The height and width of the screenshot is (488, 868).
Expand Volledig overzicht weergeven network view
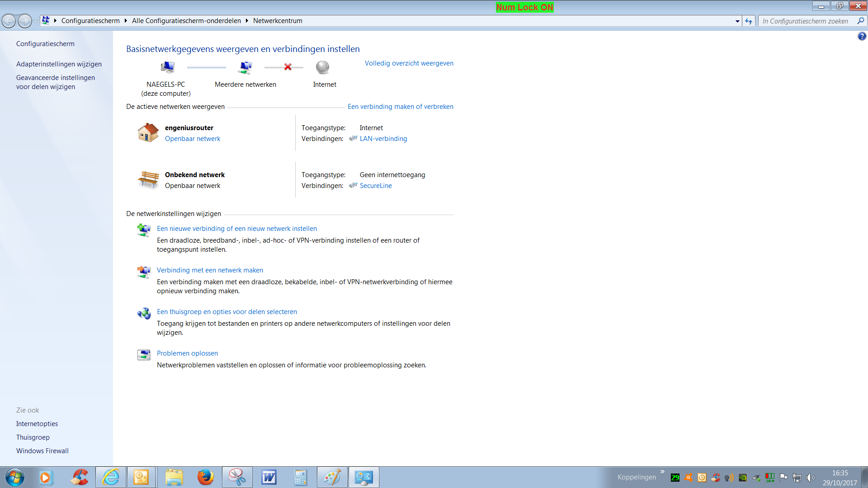(x=409, y=63)
